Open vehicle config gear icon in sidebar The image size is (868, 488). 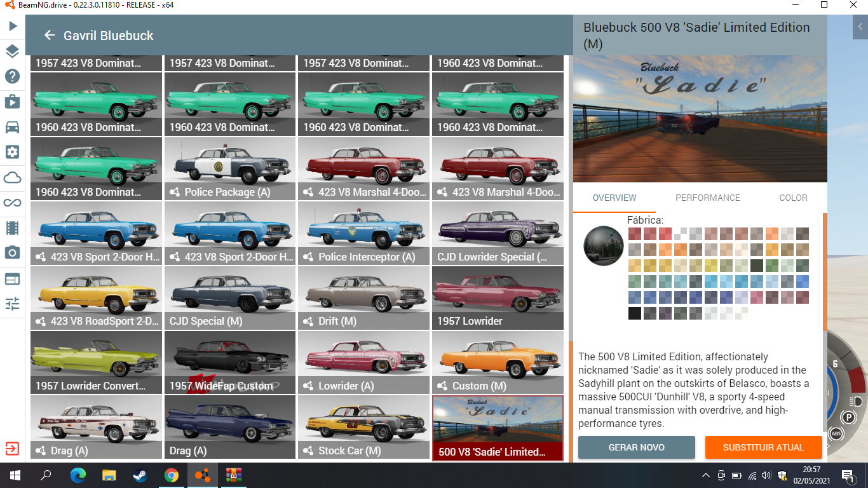pyautogui.click(x=13, y=152)
